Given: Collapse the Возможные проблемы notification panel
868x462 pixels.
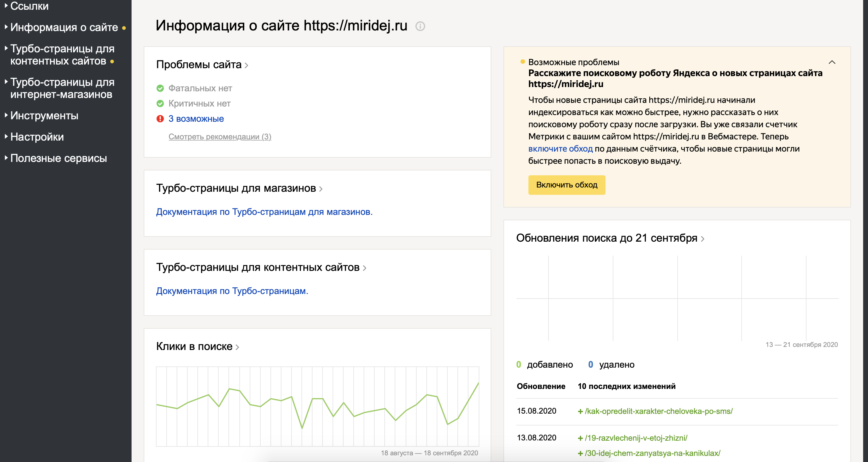Looking at the screenshot, I should pyautogui.click(x=832, y=62).
